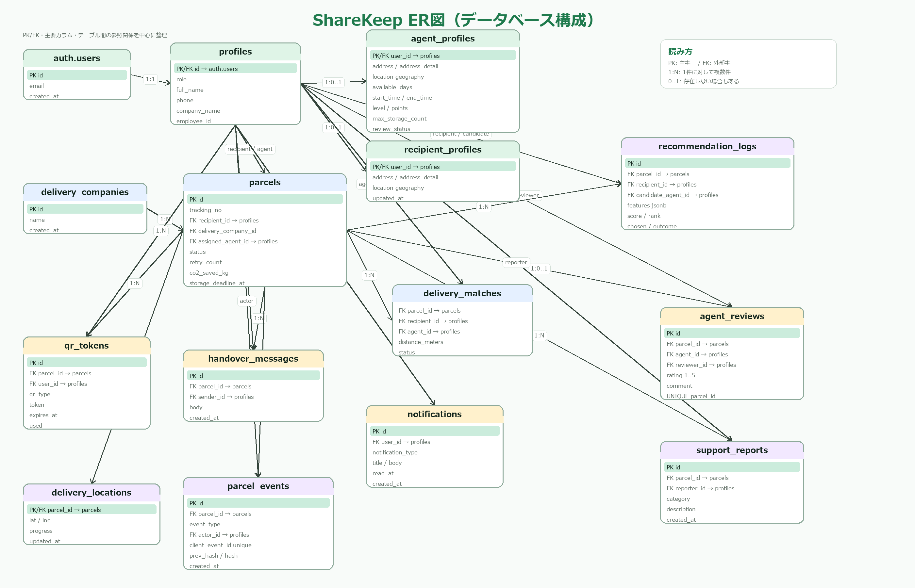
Task: Select the 'title / body' row
Action: pyautogui.click(x=387, y=463)
